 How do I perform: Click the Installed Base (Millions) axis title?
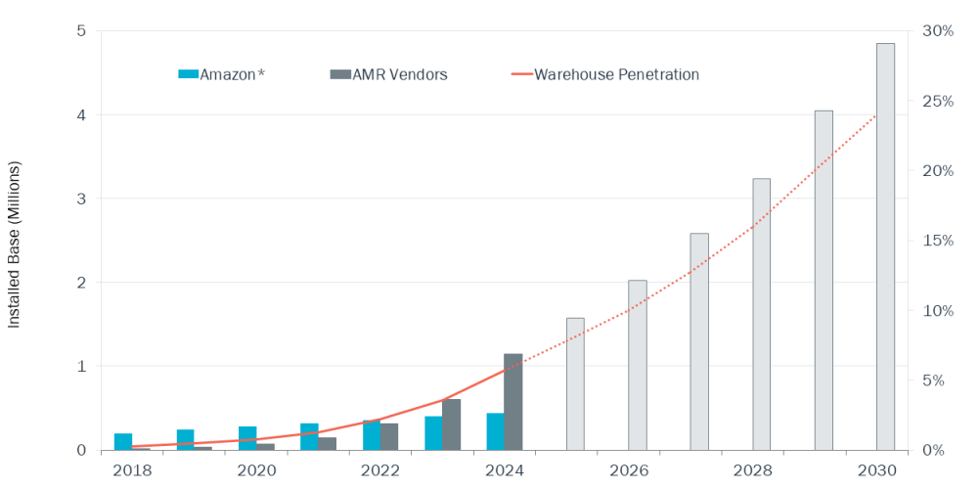pos(14,244)
